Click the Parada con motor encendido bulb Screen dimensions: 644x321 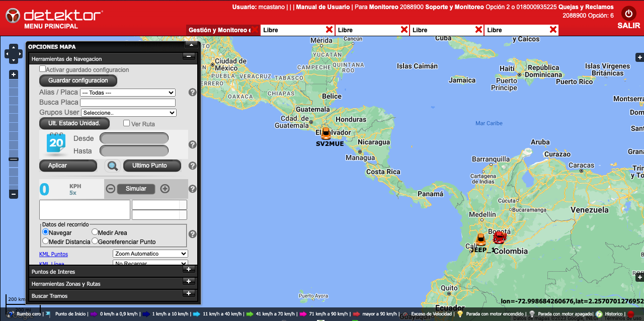tap(460, 314)
